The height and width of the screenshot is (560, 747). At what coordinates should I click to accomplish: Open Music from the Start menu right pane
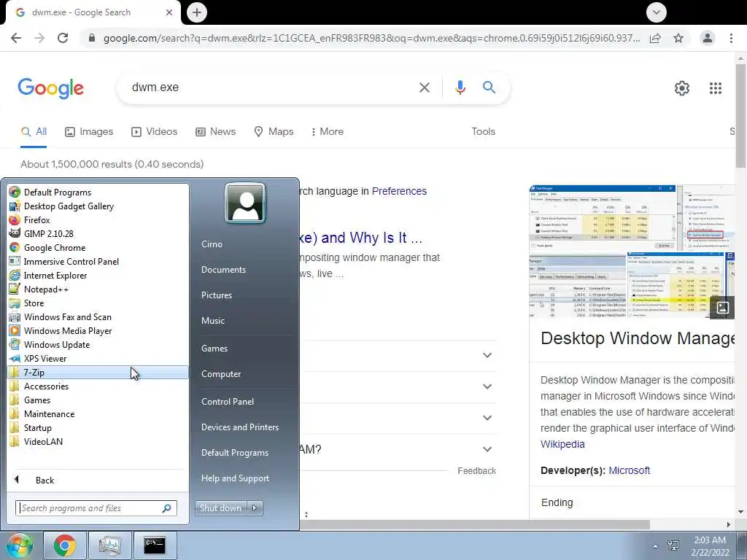(213, 321)
